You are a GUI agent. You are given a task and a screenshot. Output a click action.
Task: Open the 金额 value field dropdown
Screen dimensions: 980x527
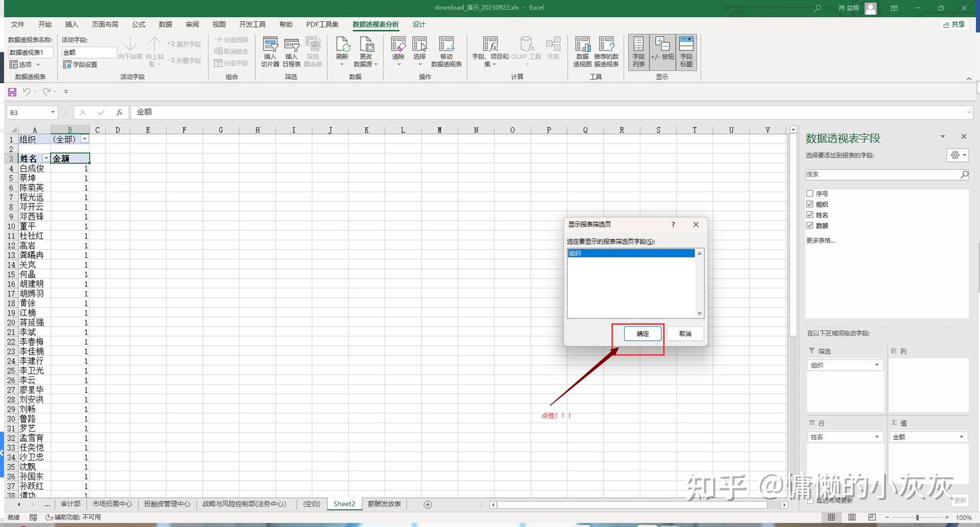click(x=960, y=436)
